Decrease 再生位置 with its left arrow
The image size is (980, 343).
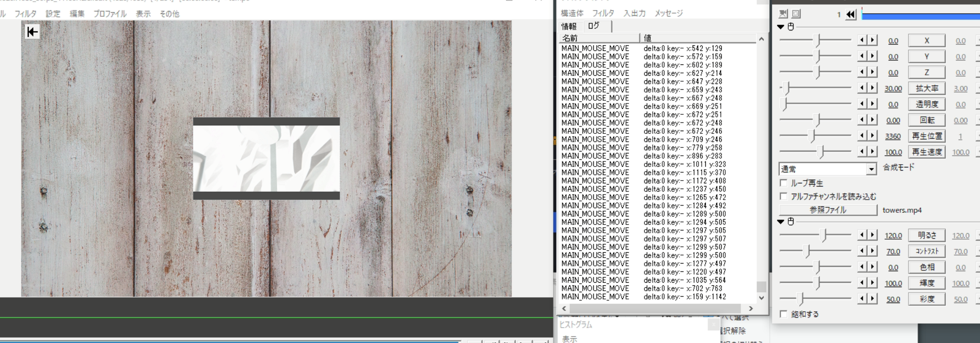point(862,136)
